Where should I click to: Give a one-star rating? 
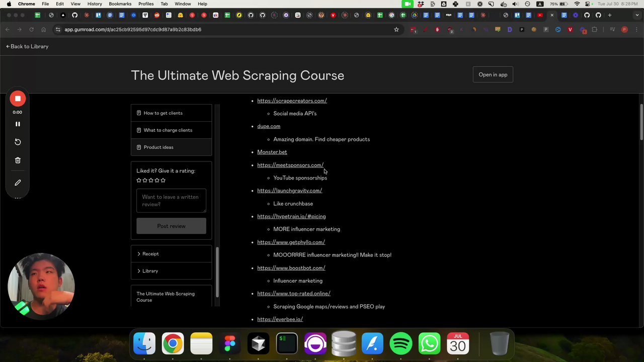click(139, 180)
